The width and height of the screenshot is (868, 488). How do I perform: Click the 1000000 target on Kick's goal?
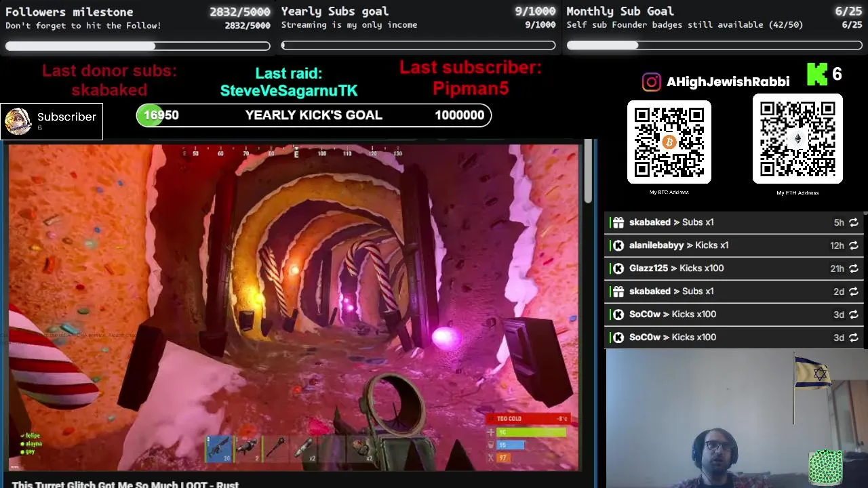pyautogui.click(x=459, y=115)
